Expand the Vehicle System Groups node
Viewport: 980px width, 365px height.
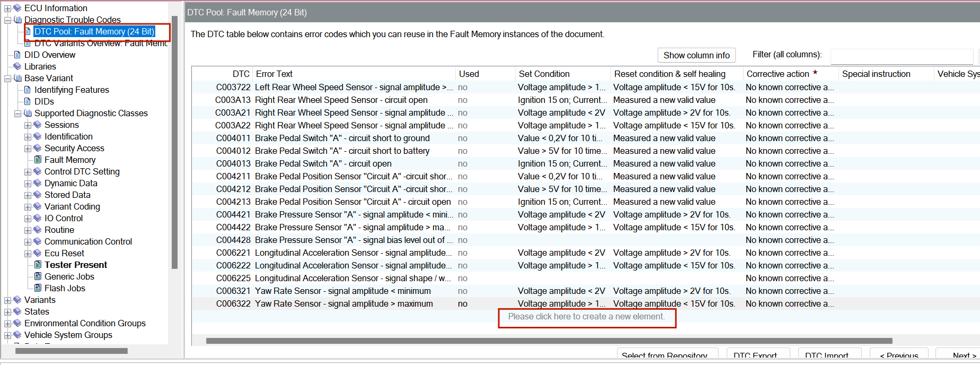coord(7,335)
